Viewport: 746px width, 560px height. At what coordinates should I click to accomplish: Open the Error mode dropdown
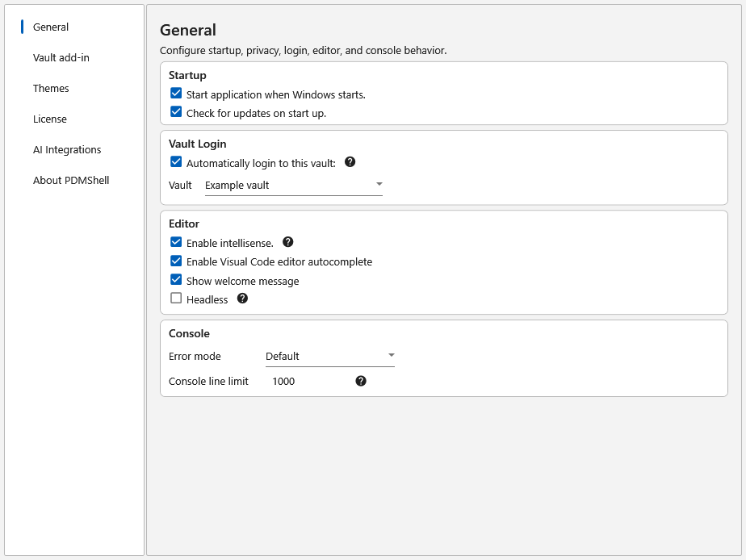point(330,357)
